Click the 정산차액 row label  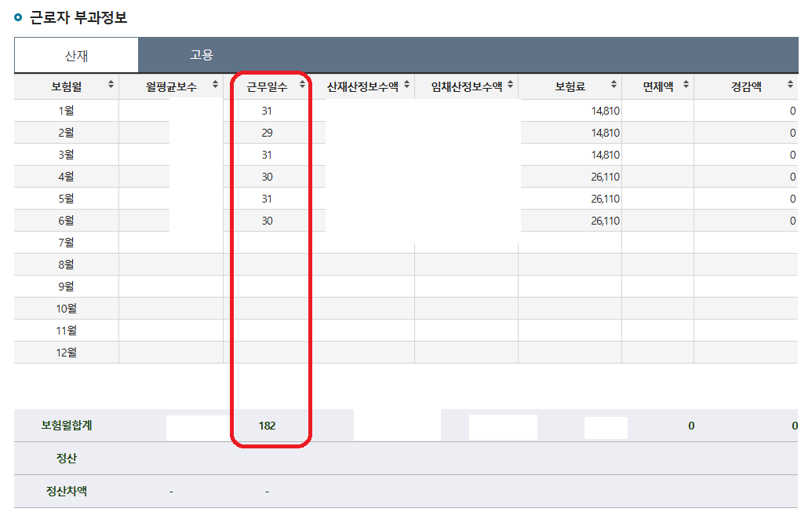66,491
